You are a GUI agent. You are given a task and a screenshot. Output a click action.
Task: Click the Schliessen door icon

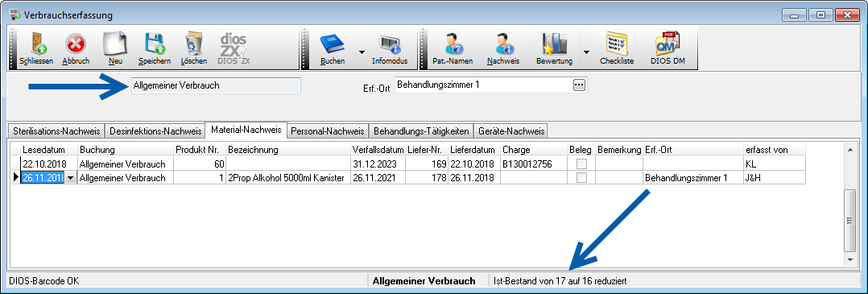[36, 44]
